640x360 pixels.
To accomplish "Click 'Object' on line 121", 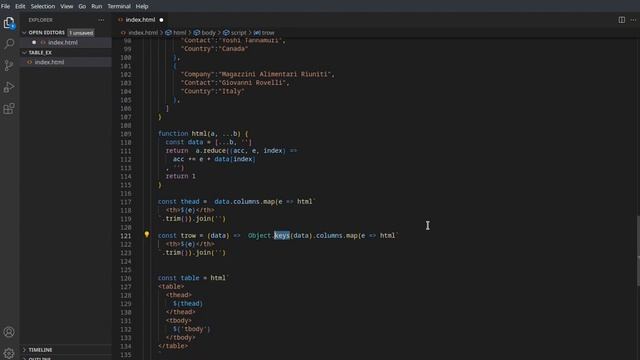I will (x=259, y=236).
